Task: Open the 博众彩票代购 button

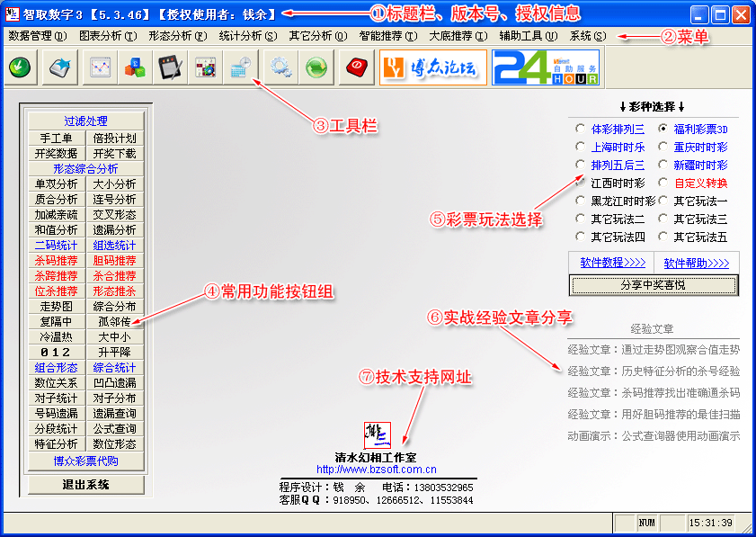Action: click(x=85, y=461)
